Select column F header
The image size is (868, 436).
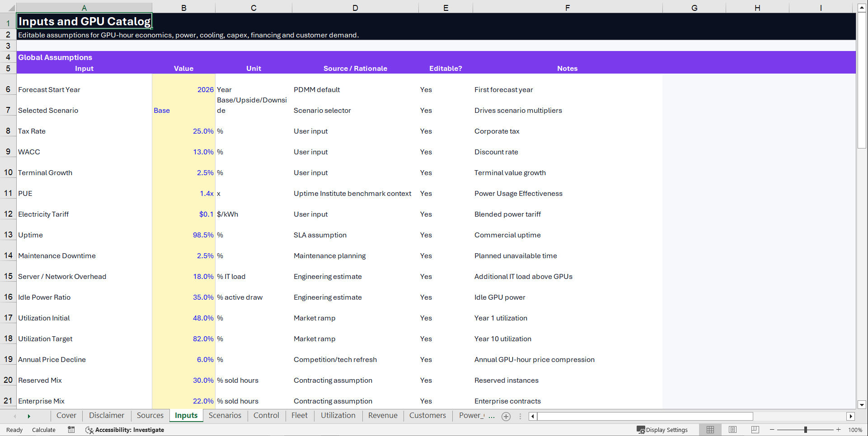coord(568,8)
